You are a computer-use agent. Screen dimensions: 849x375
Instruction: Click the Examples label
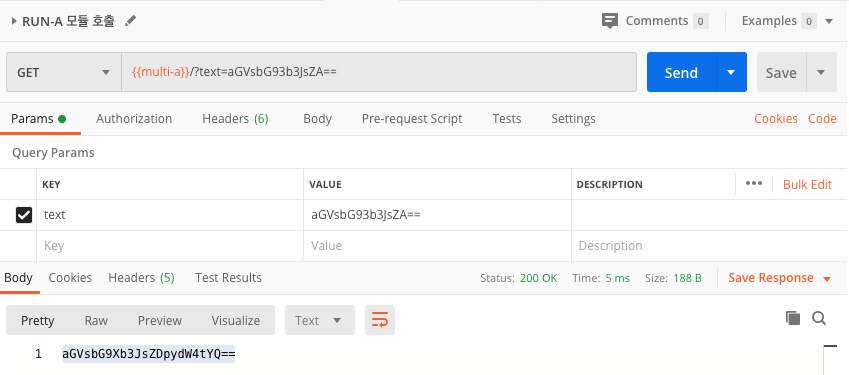(769, 21)
